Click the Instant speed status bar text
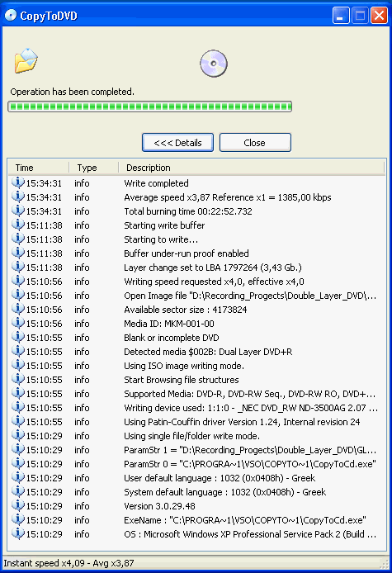 (x=68, y=563)
